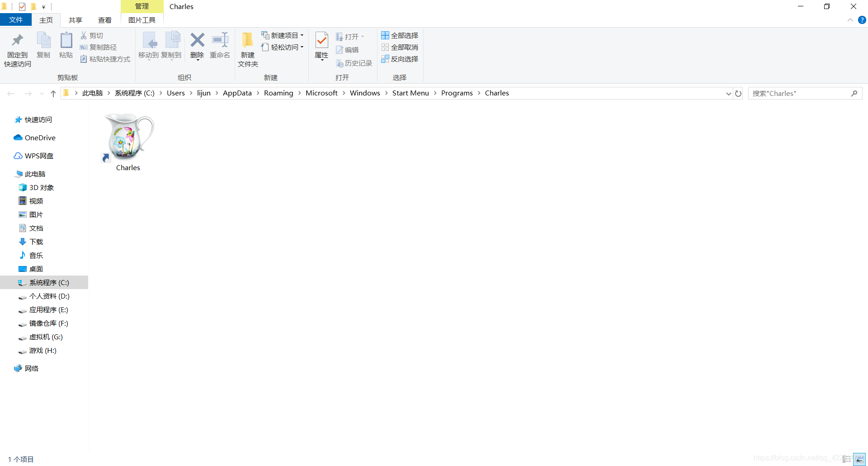The height and width of the screenshot is (466, 868).
Task: Click the Copy (复制) ribbon icon
Action: (x=43, y=40)
